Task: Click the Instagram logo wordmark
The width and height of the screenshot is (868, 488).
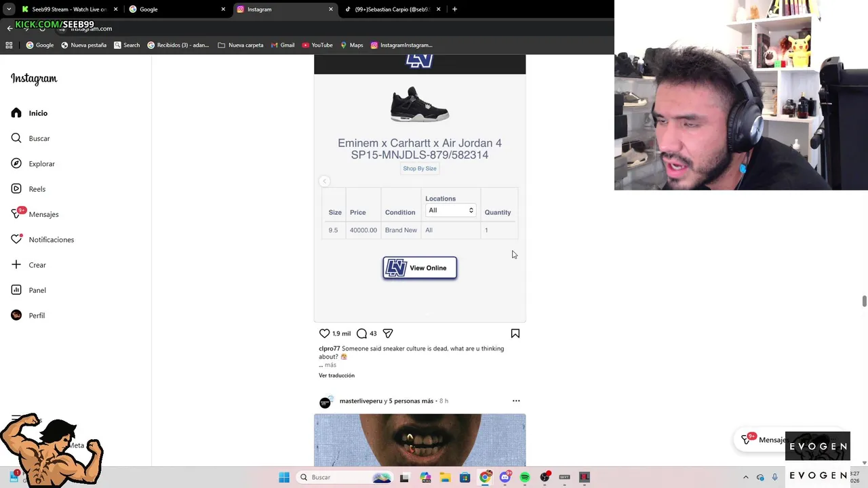Action: 34,79
